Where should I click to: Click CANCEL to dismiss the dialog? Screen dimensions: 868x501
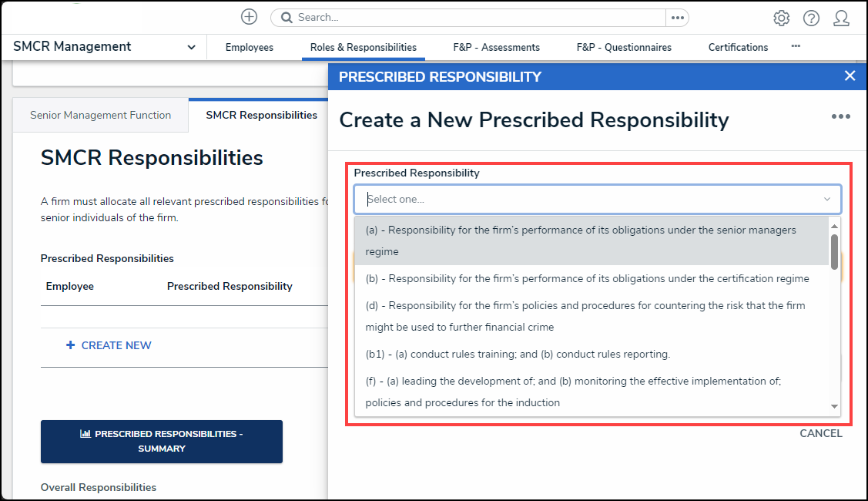pyautogui.click(x=820, y=433)
